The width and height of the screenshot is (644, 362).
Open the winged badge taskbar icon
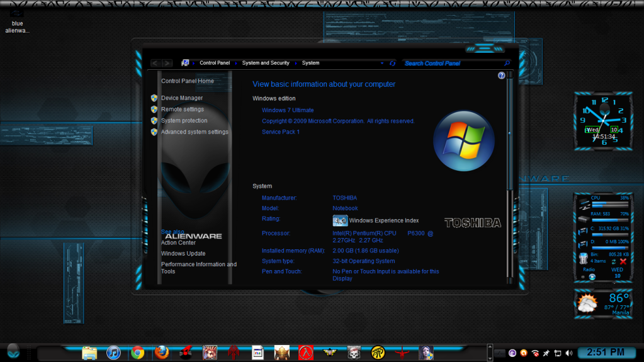pos(330,353)
